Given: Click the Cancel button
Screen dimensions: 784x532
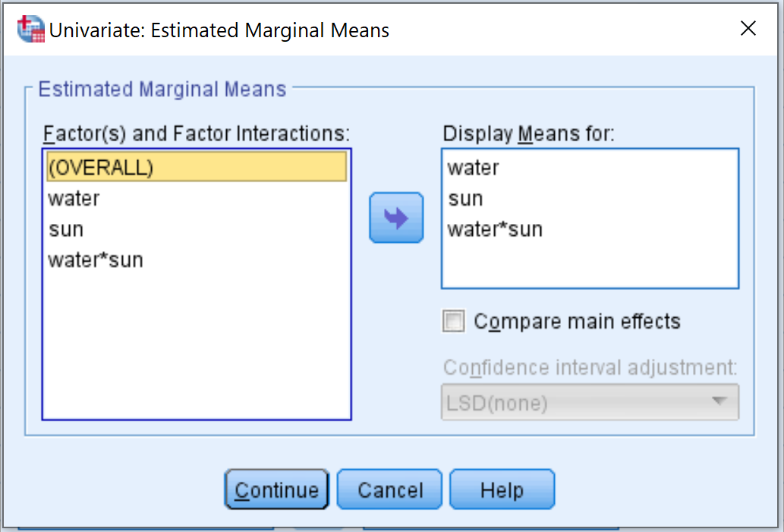Looking at the screenshot, I should [x=389, y=490].
